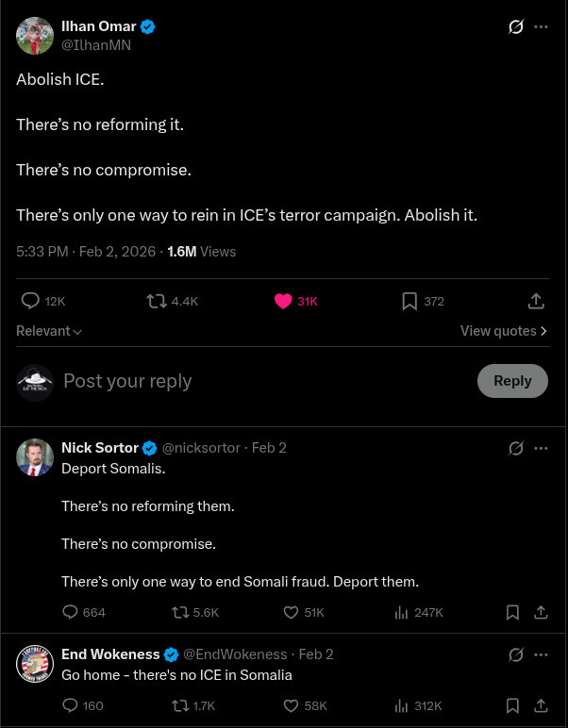View analytics of Nick Sortor's reply, 247K
The width and height of the screenshot is (568, 728).
pyautogui.click(x=402, y=612)
